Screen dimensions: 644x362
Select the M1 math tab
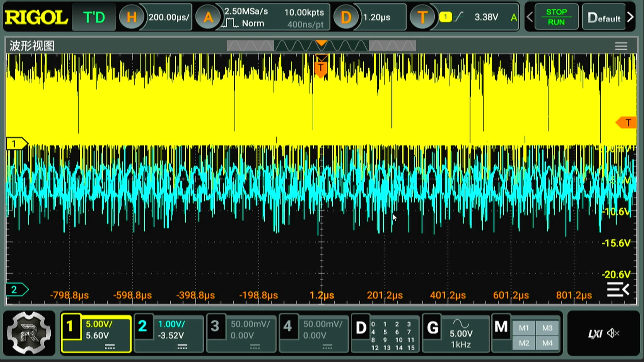click(524, 328)
